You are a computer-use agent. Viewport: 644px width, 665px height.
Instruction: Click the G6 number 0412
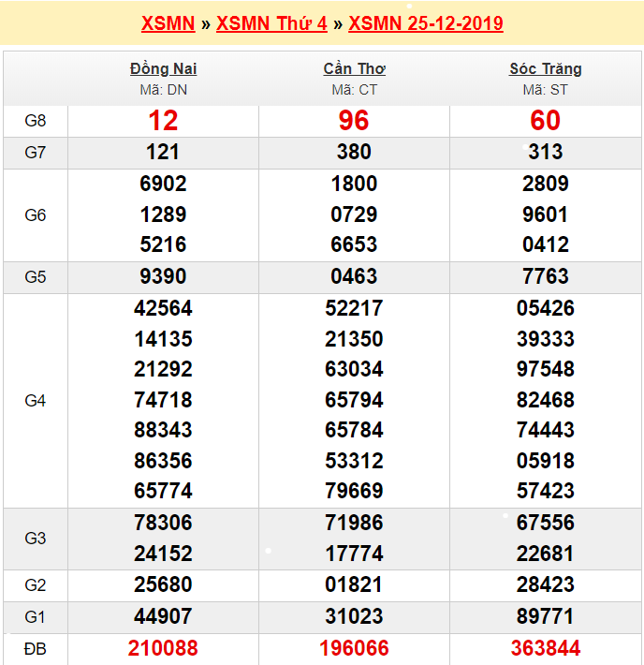coord(545,244)
